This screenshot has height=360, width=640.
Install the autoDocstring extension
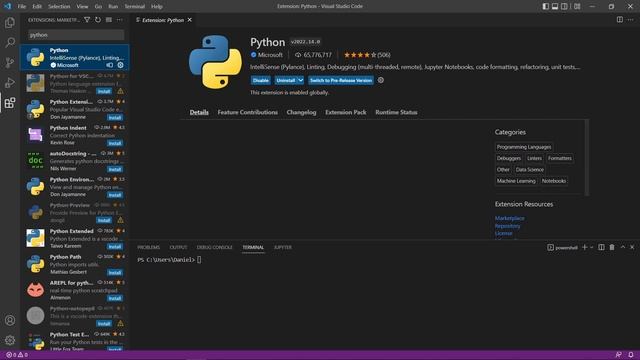click(115, 169)
